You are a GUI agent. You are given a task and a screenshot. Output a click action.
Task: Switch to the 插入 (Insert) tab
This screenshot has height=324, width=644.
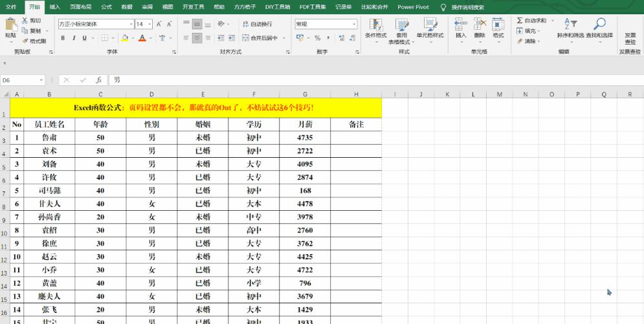pos(54,6)
